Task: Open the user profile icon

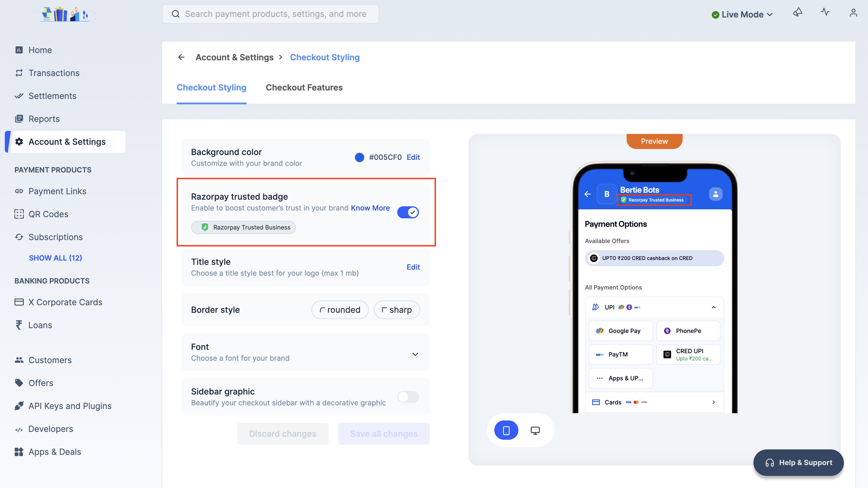Action: (853, 13)
